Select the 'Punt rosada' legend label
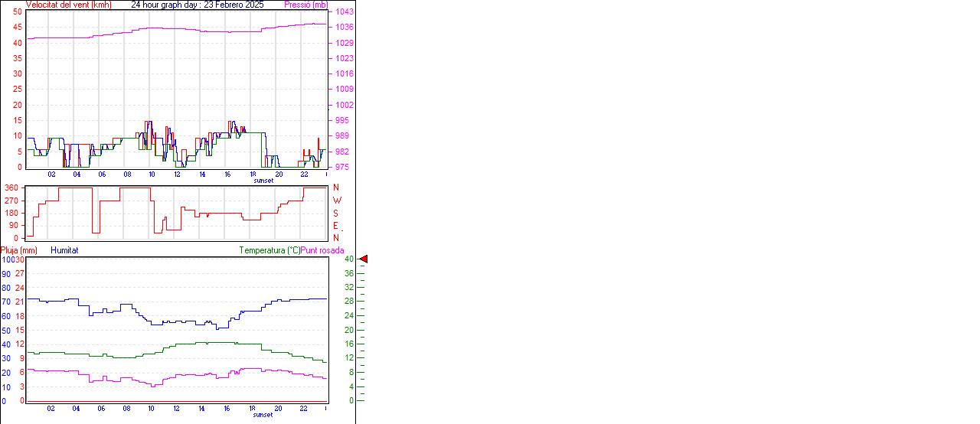This screenshot has width=980, height=424. [322, 250]
